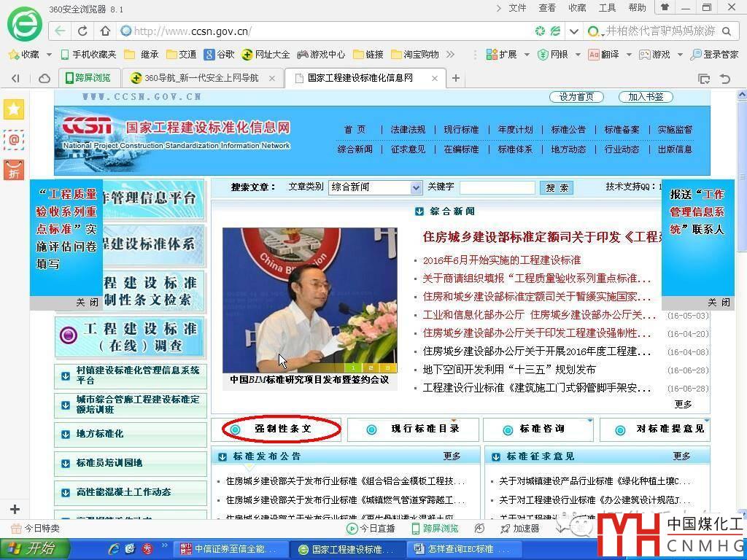Image resolution: width=747 pixels, height=560 pixels.
Task: Select slide 3 on news slideshow
Action: click(388, 367)
